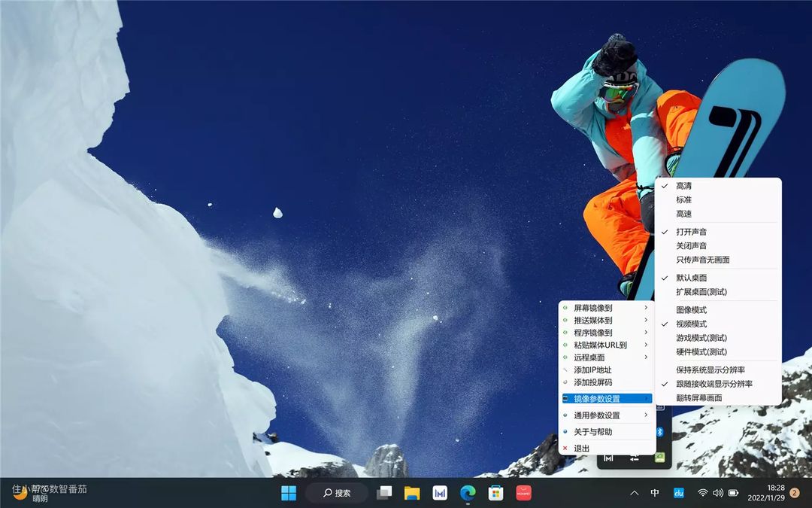Show hidden tray icons with the chevron
Viewport: 812px width, 508px height.
(634, 493)
